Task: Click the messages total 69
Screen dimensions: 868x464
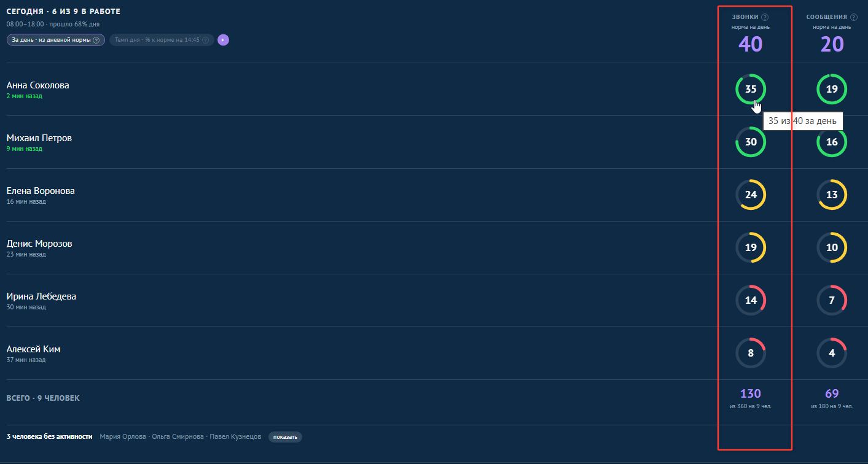Action: point(832,393)
